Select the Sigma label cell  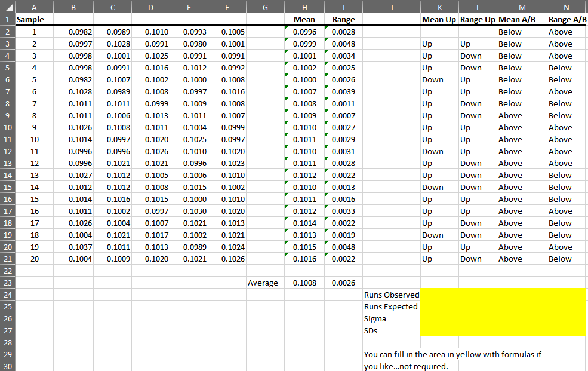(375, 318)
